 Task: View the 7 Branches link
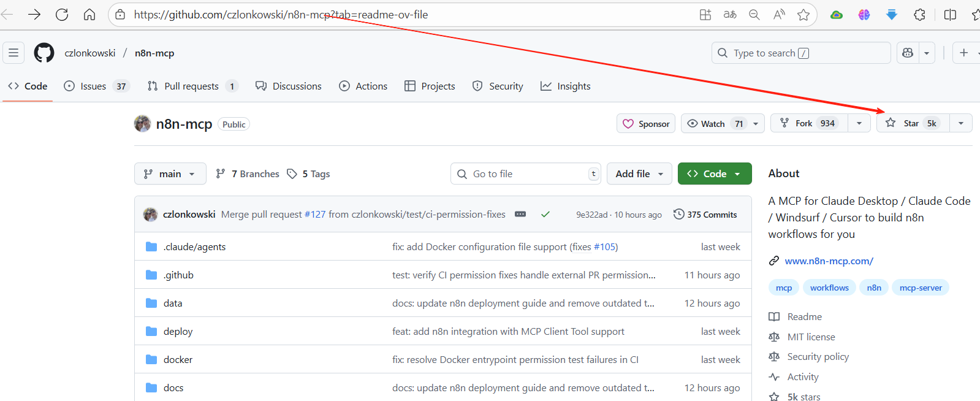248,174
